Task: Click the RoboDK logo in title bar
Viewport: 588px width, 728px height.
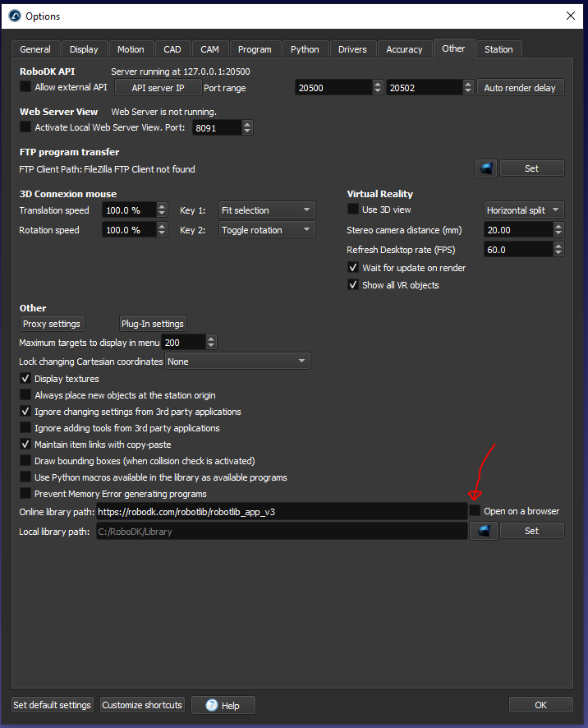Action: (x=14, y=16)
